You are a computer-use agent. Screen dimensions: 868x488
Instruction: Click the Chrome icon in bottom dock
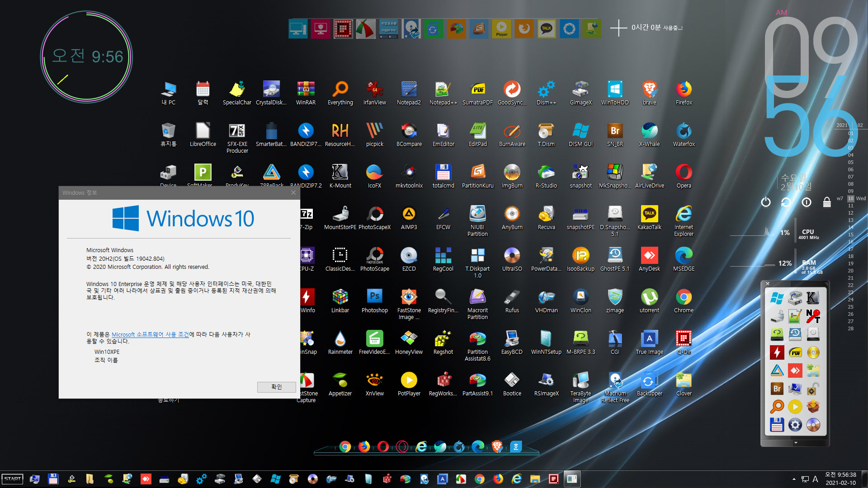pos(345,447)
